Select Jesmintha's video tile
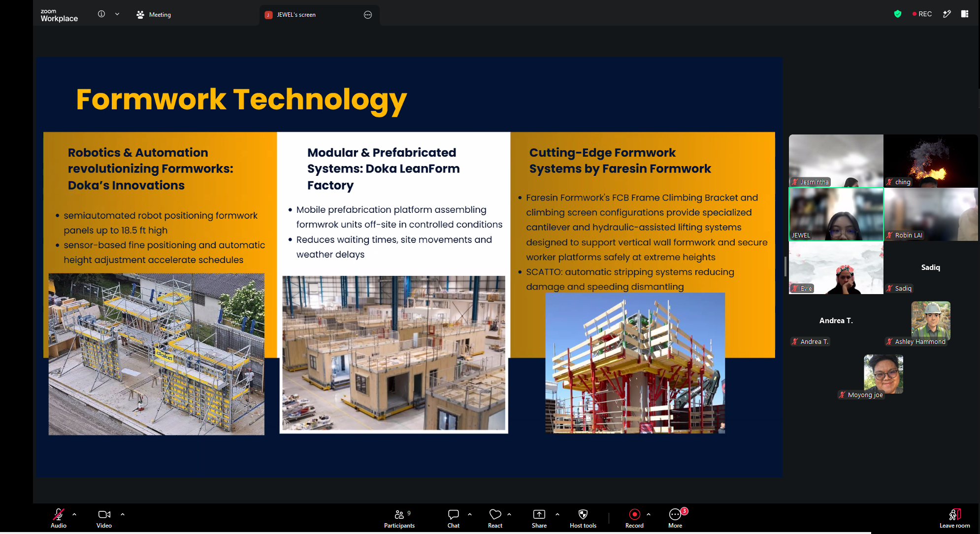 [x=836, y=161]
